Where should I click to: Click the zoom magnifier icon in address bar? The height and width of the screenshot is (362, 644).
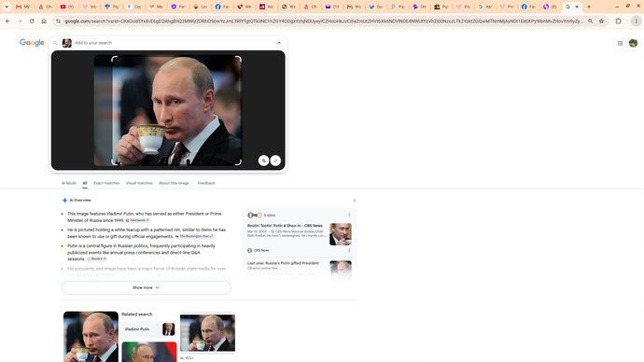pyautogui.click(x=591, y=21)
